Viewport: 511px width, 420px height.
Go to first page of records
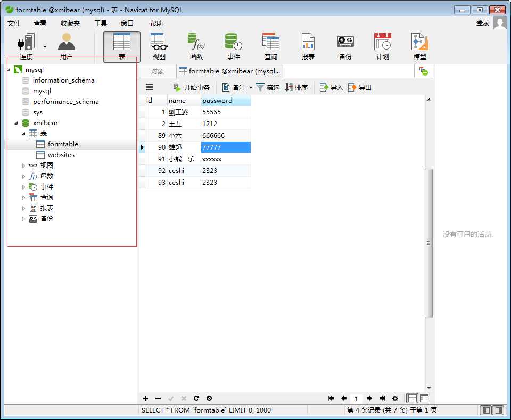[x=331, y=398]
